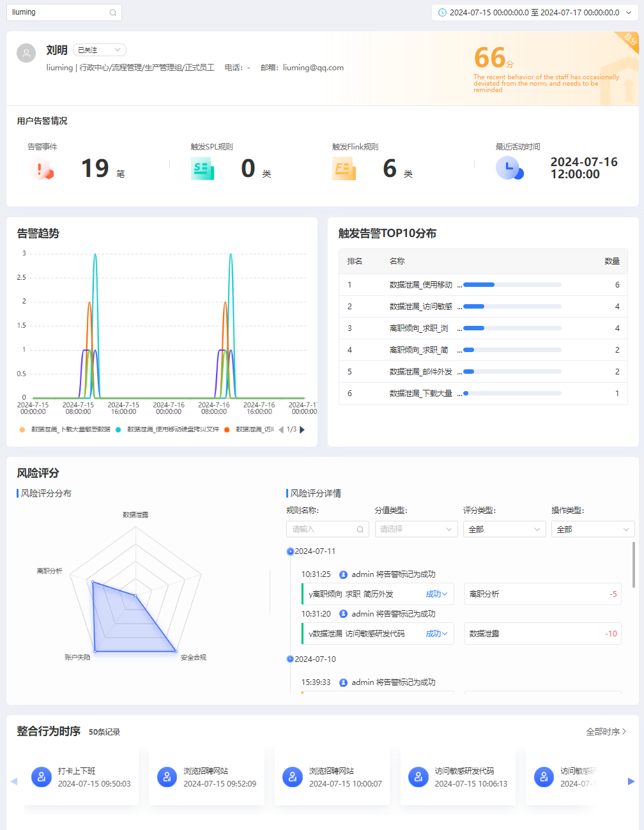This screenshot has width=644, height=830.
Task: Open the 全部时序 link
Action: point(606,732)
